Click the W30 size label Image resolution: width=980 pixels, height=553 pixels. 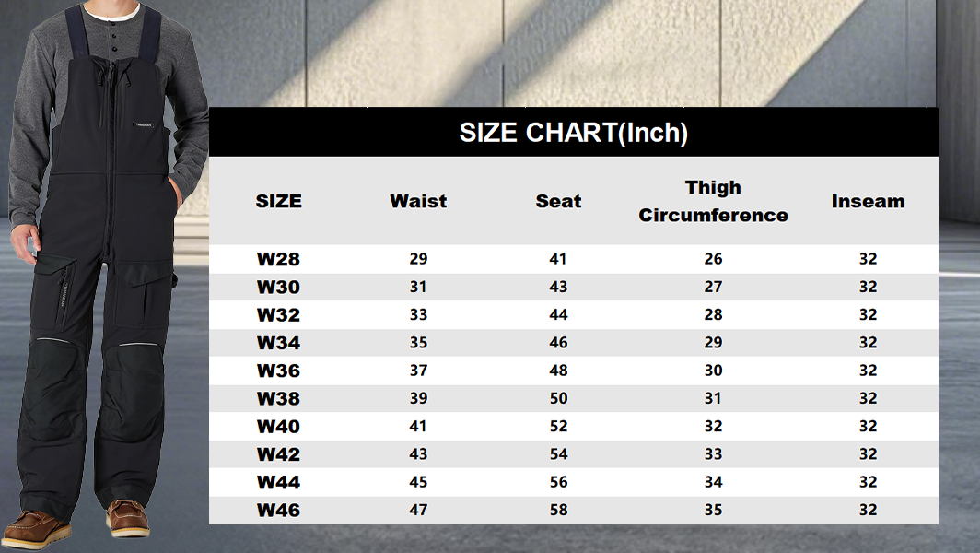pyautogui.click(x=278, y=287)
